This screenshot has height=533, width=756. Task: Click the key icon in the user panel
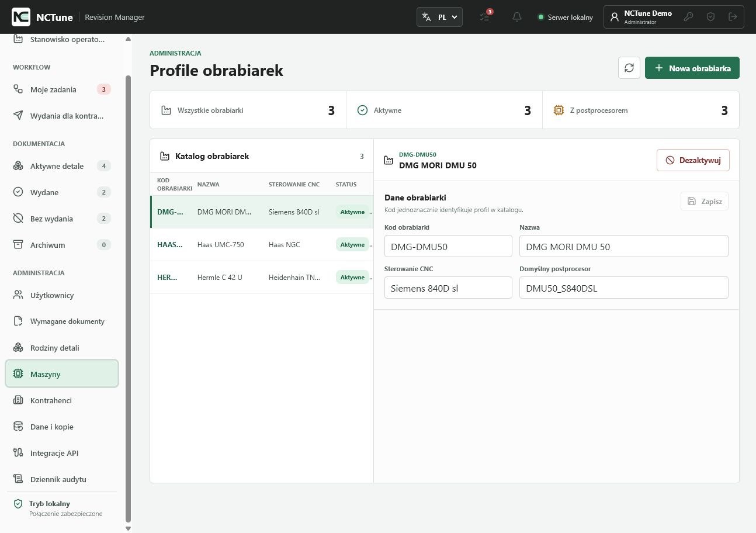pos(689,17)
